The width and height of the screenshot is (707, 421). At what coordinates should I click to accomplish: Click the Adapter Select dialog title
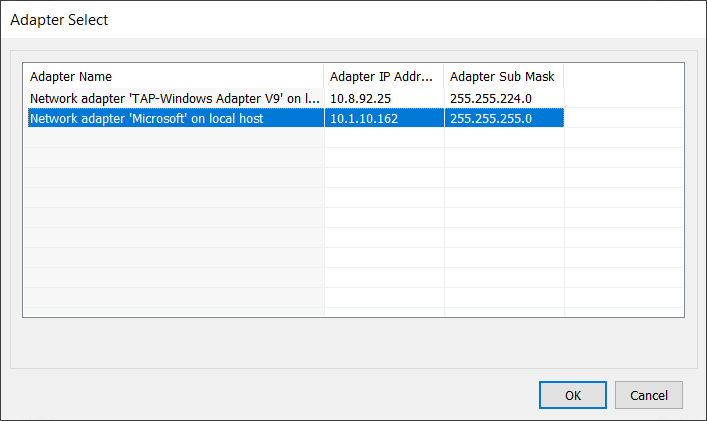[59, 20]
